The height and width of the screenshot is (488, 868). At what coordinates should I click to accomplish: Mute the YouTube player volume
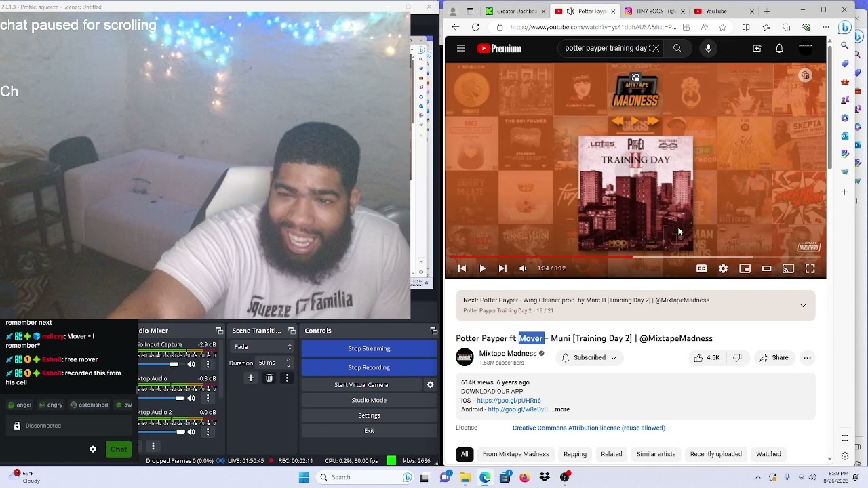pyautogui.click(x=523, y=268)
